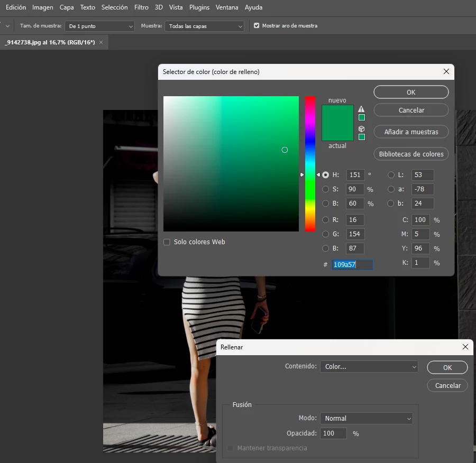Click the out-of-gamut warning triangle icon

[x=361, y=109]
